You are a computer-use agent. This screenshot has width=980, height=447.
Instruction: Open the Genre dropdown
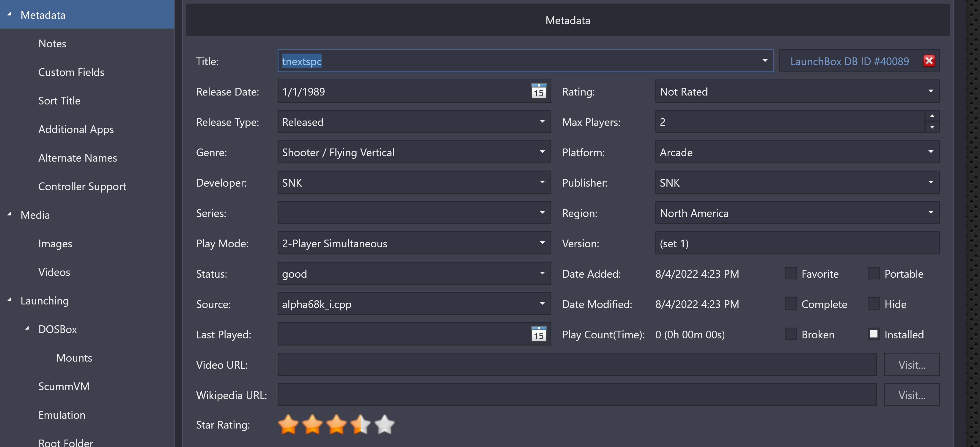tap(542, 152)
